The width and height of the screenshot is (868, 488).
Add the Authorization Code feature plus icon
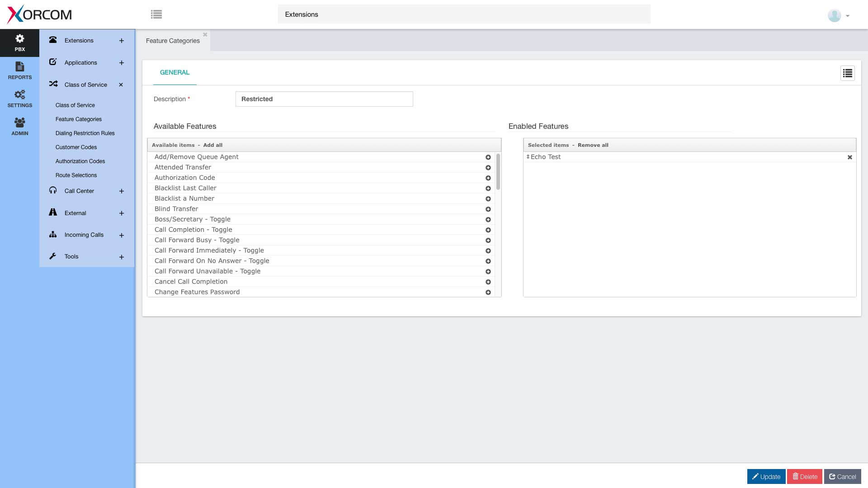pos(488,178)
